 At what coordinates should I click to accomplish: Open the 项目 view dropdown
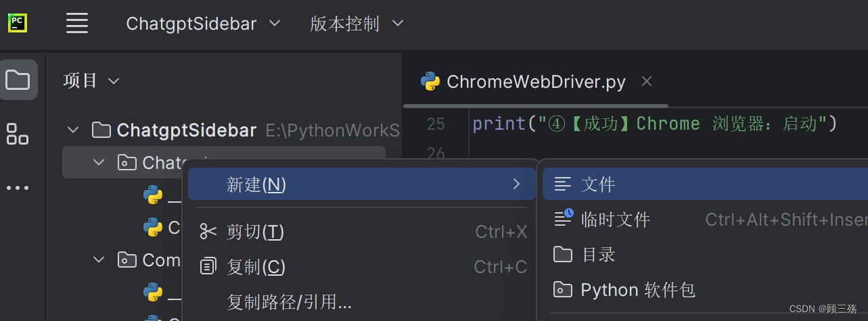91,81
